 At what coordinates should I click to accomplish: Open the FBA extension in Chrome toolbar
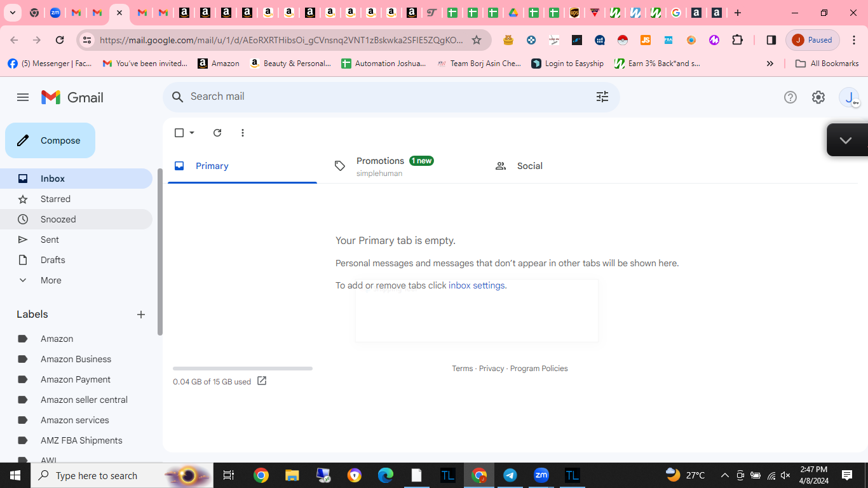point(668,40)
